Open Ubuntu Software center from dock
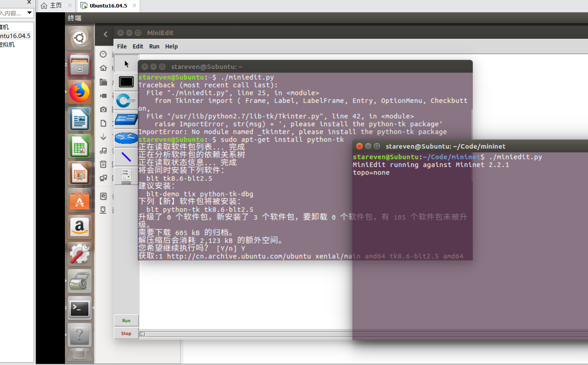This screenshot has width=588, height=365. 80,200
